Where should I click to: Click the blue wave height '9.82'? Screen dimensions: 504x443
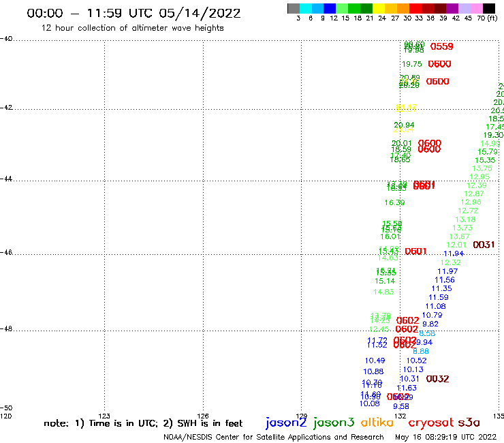click(x=430, y=324)
